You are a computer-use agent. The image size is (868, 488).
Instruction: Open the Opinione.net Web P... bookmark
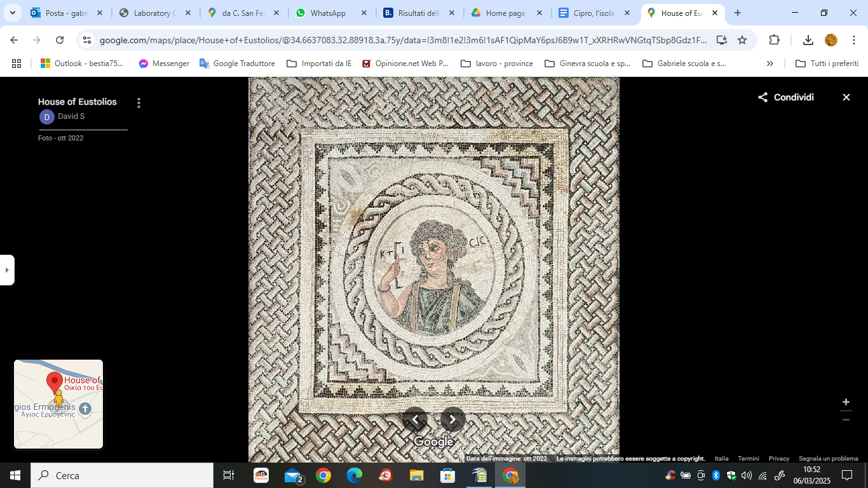tap(405, 64)
